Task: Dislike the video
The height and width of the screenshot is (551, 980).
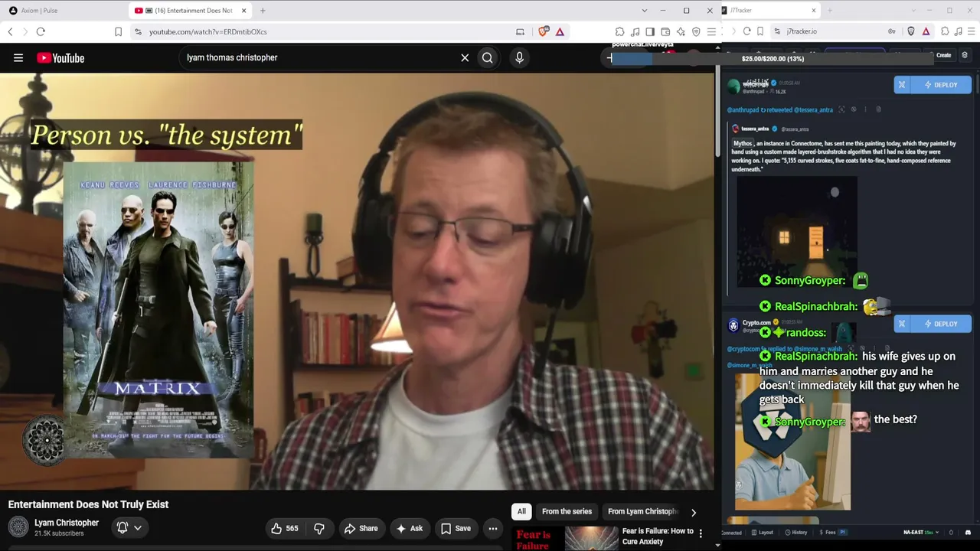Action: (319, 528)
